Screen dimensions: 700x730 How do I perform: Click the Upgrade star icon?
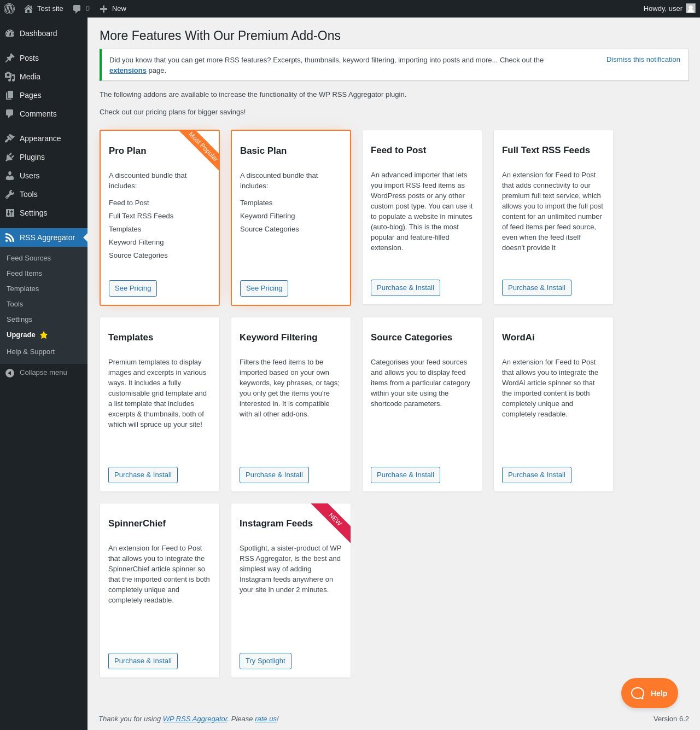click(x=44, y=335)
